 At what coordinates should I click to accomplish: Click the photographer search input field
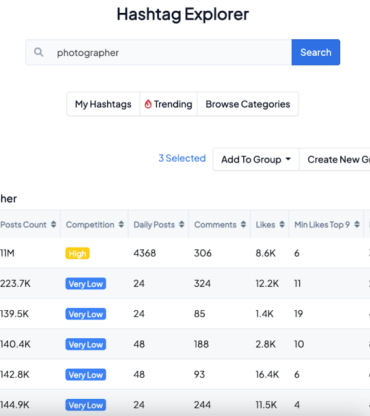[159, 52]
